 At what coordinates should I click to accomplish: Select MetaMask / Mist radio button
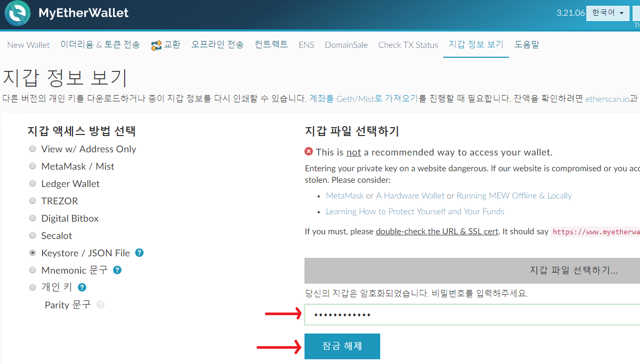coord(33,167)
